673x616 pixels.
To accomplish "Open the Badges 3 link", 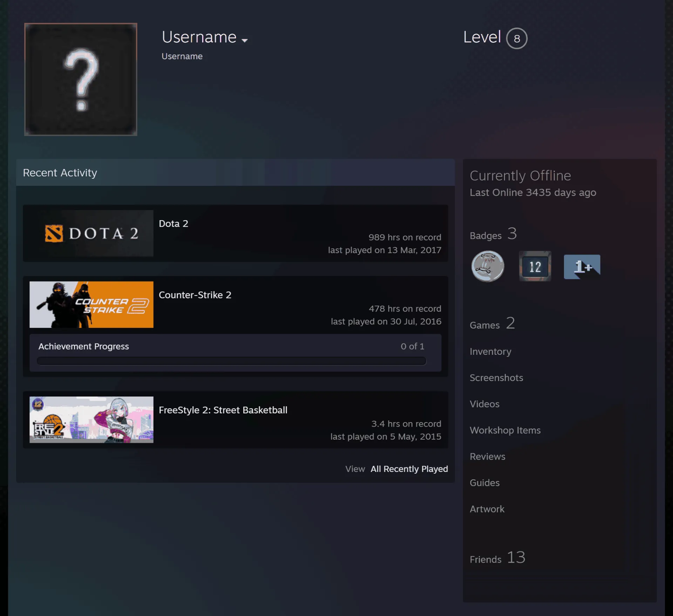I will coord(493,234).
